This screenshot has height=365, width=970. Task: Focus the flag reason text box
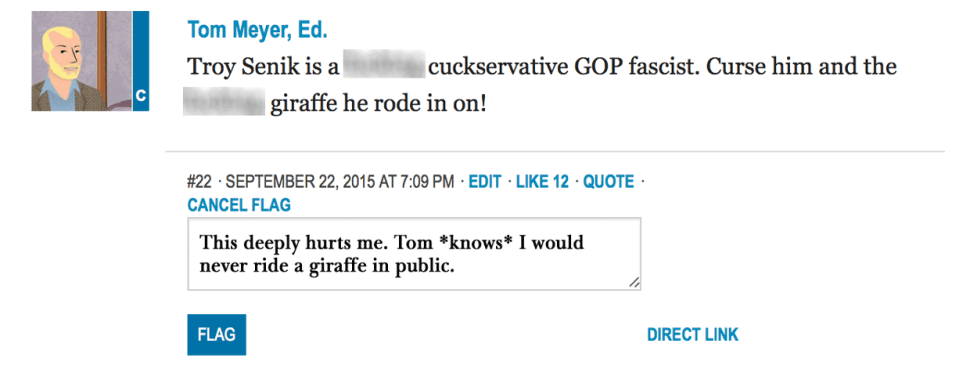click(414, 254)
